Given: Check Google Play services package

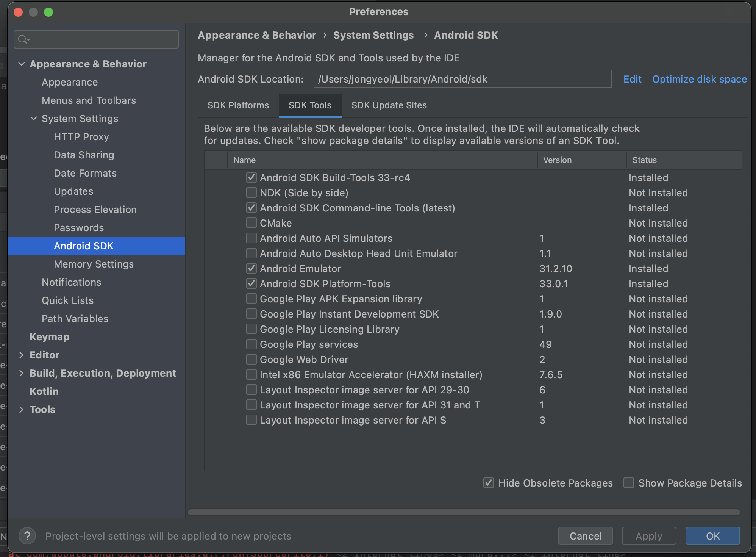Looking at the screenshot, I should [x=251, y=344].
